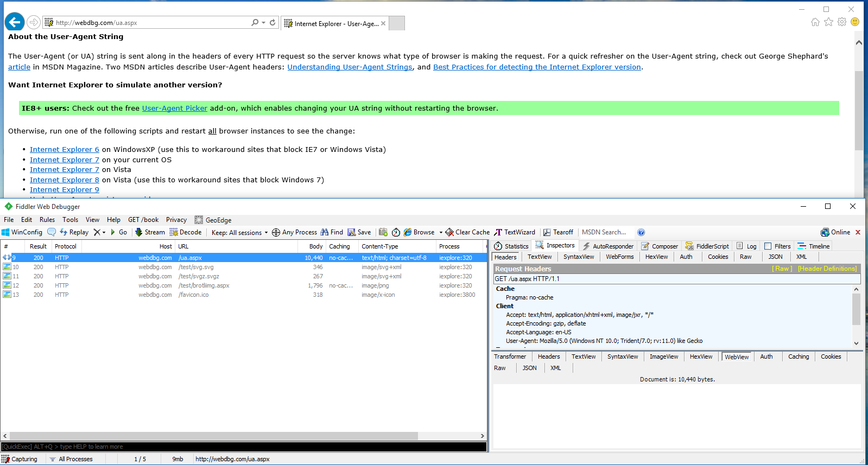
Task: Toggle Stream mode in Fiddler toolbar
Action: point(150,232)
